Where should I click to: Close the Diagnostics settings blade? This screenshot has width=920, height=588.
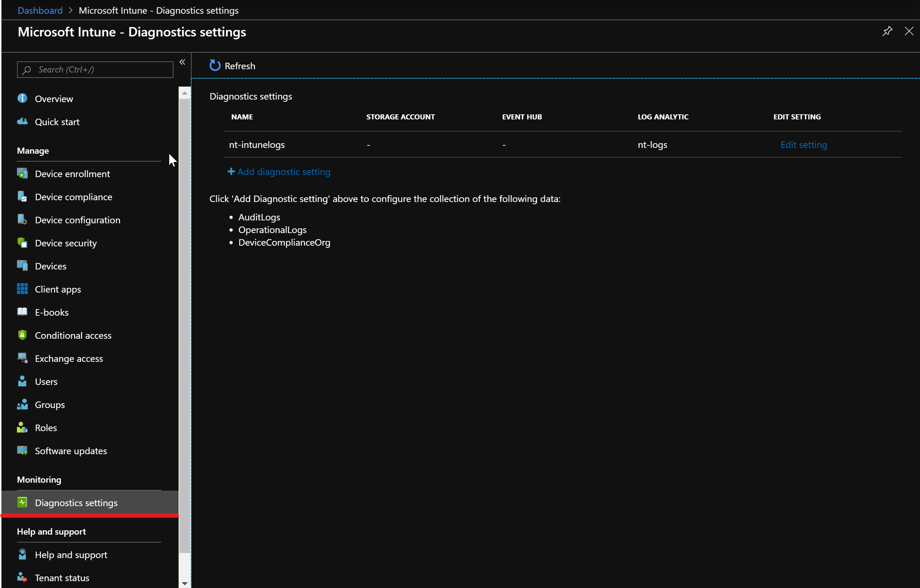[x=909, y=31]
